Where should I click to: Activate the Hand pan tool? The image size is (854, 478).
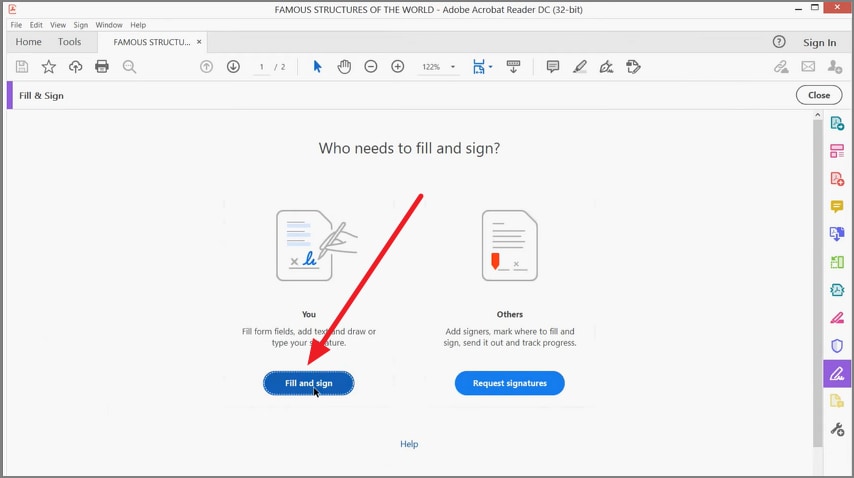pyautogui.click(x=344, y=66)
